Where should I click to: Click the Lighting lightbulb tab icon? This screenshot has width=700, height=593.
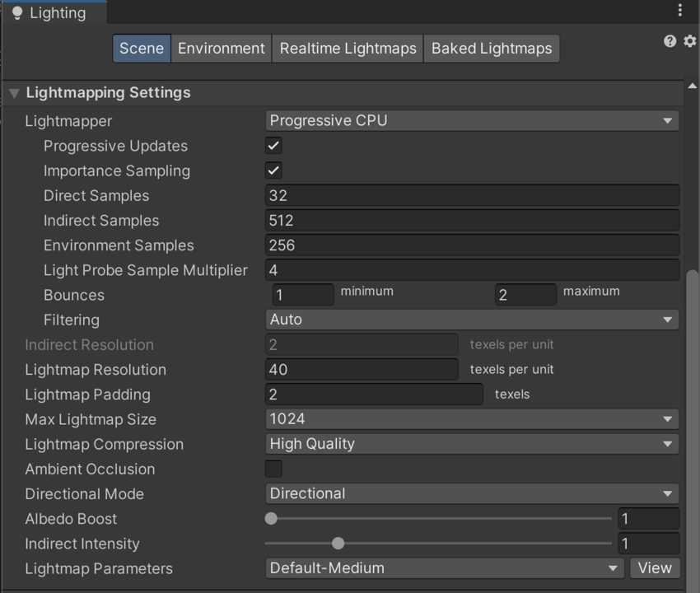tap(16, 13)
